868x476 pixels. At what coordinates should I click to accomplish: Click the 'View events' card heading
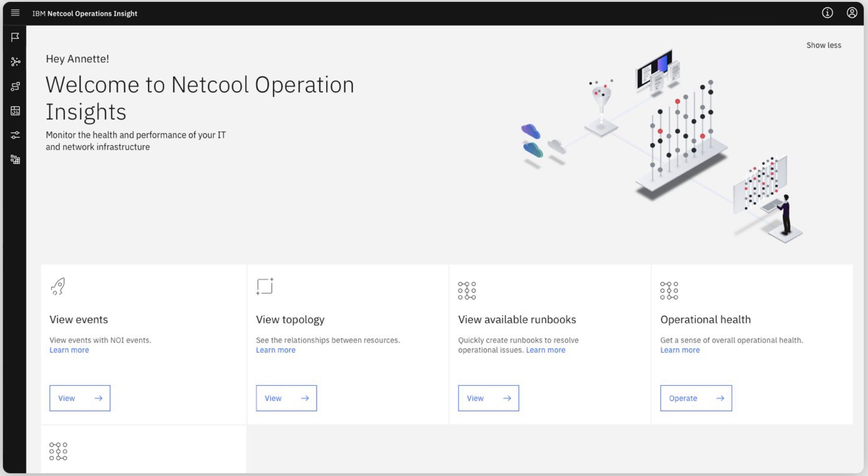[79, 320]
